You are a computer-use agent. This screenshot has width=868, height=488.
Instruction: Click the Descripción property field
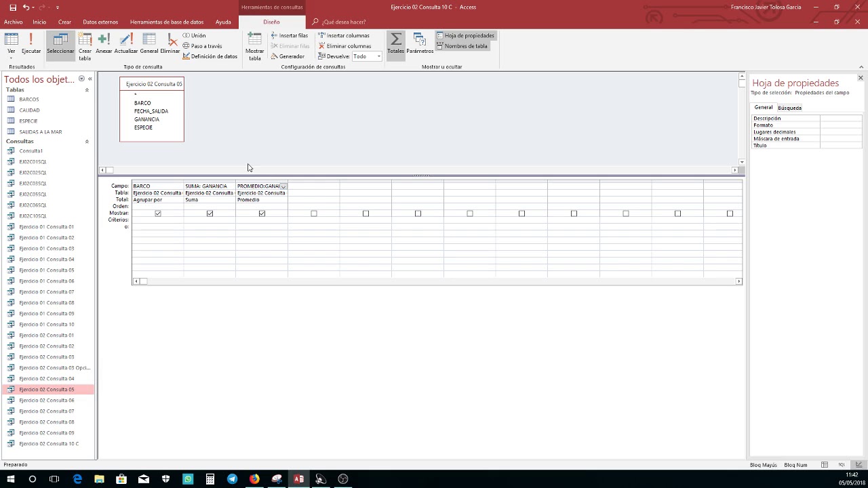(841, 119)
